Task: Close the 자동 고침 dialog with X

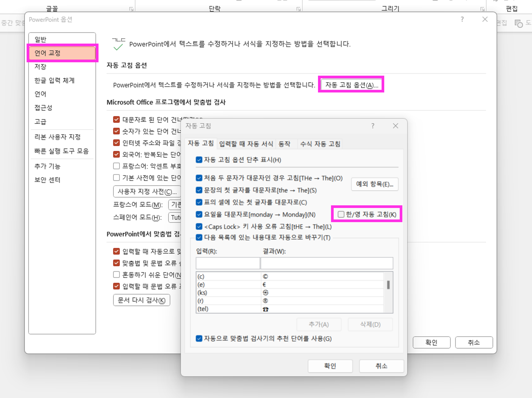Action: pyautogui.click(x=395, y=126)
